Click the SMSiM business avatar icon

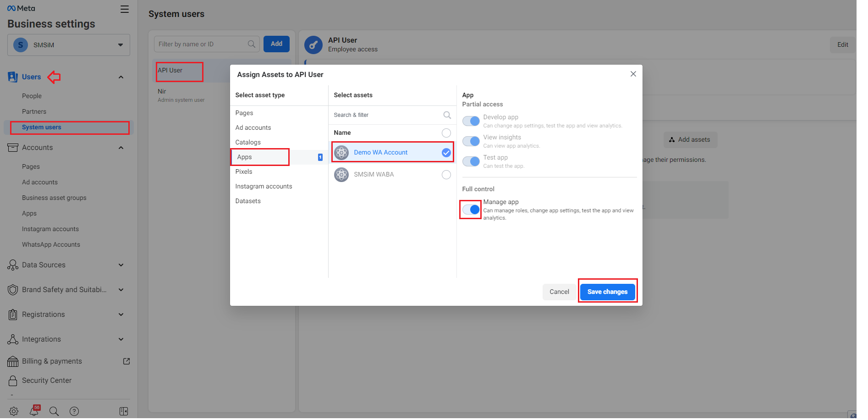point(20,45)
